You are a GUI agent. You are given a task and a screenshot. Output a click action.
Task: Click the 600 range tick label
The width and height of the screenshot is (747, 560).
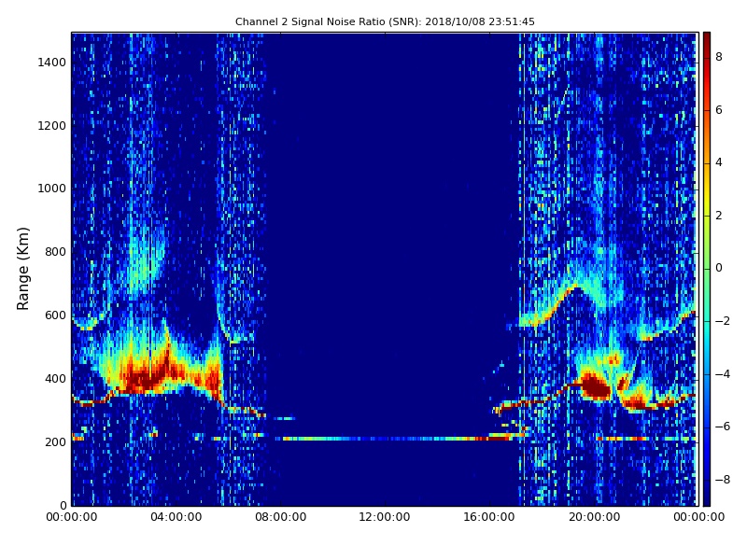(55, 315)
